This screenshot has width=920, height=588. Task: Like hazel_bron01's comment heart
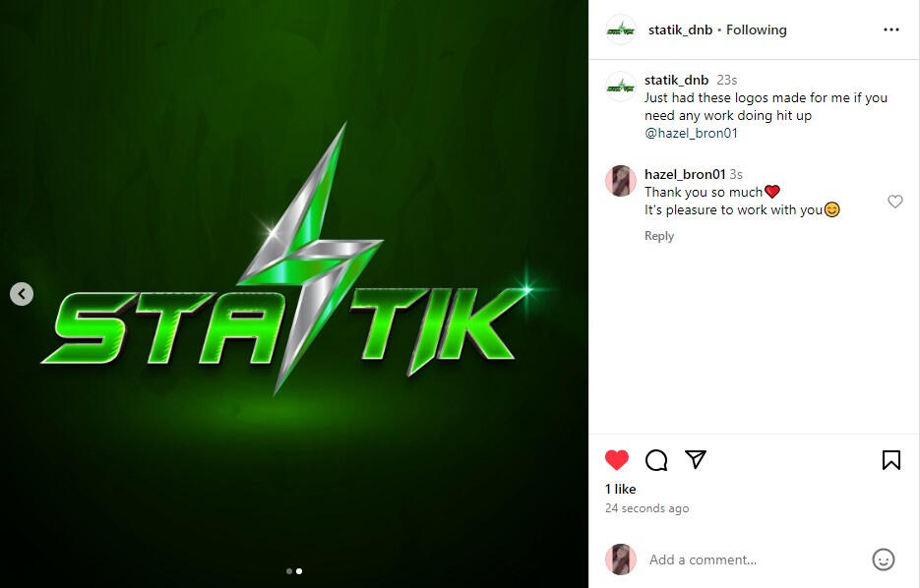[x=894, y=202]
